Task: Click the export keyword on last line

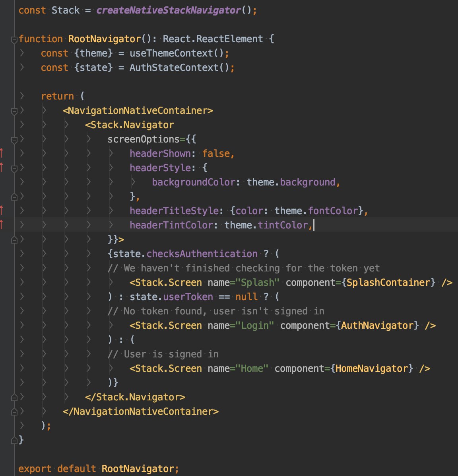Action: coord(35,469)
